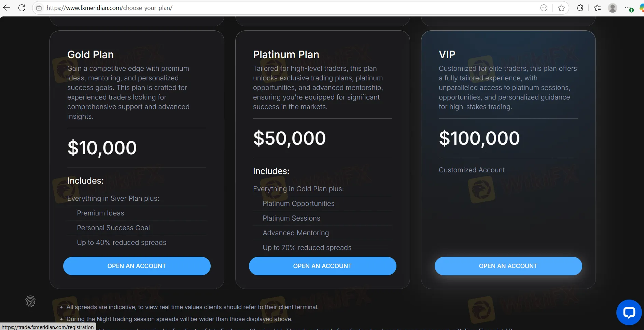The height and width of the screenshot is (330, 644).
Task: Click the Premium Ideas list item
Action: (100, 213)
